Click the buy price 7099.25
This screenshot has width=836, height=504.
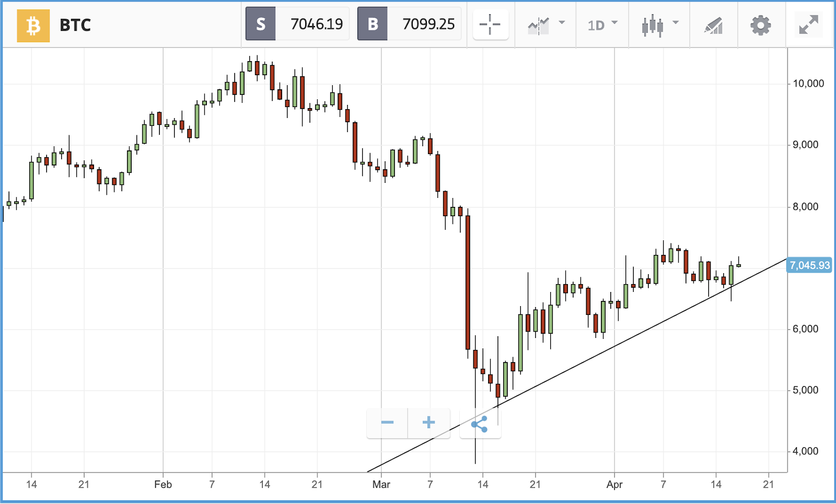428,24
